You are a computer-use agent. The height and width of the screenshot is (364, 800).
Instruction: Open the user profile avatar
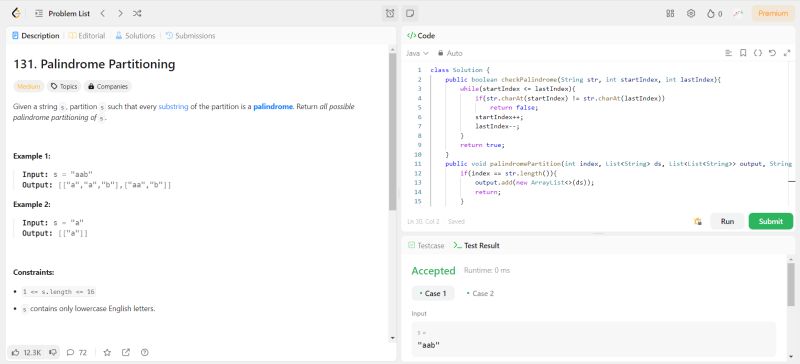pos(738,14)
